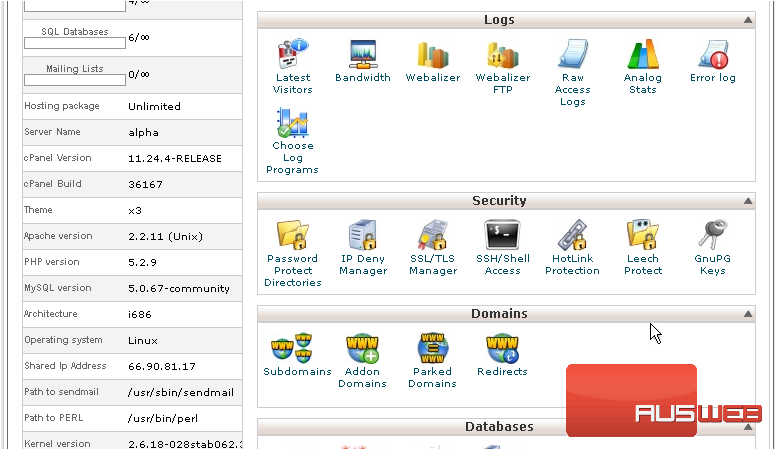The image size is (776, 450).
Task: Select the 'Unlimited' hosting package value
Action: (x=154, y=106)
